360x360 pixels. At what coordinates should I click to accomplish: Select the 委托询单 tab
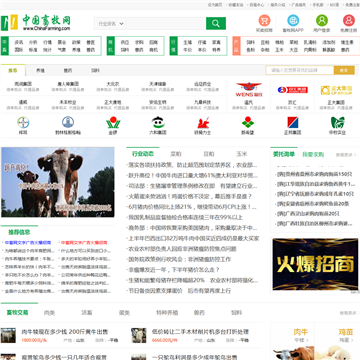pyautogui.click(x=284, y=154)
